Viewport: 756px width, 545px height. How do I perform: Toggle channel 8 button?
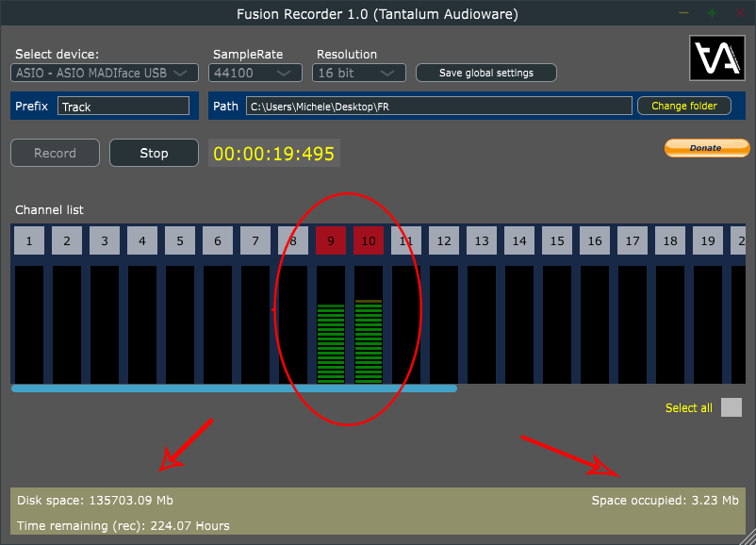pos(292,240)
